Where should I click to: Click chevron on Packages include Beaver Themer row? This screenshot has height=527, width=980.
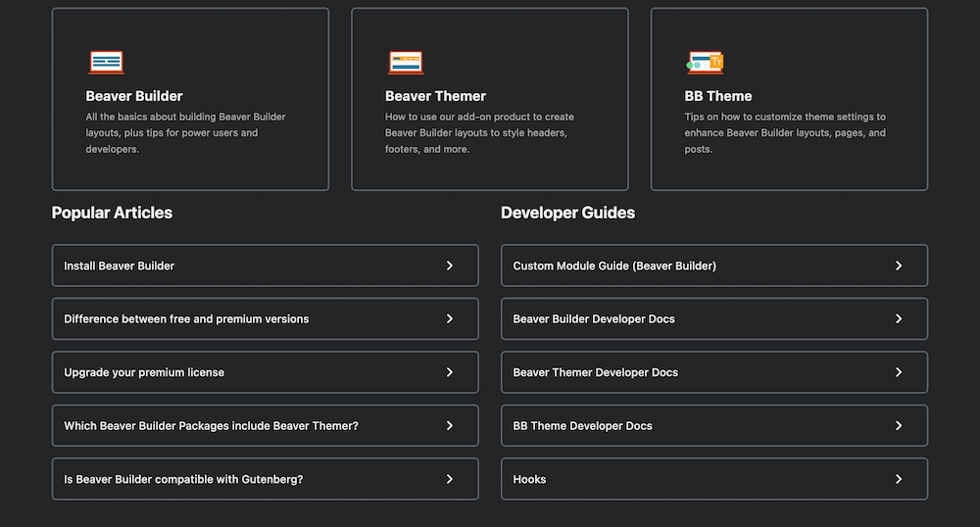450,426
